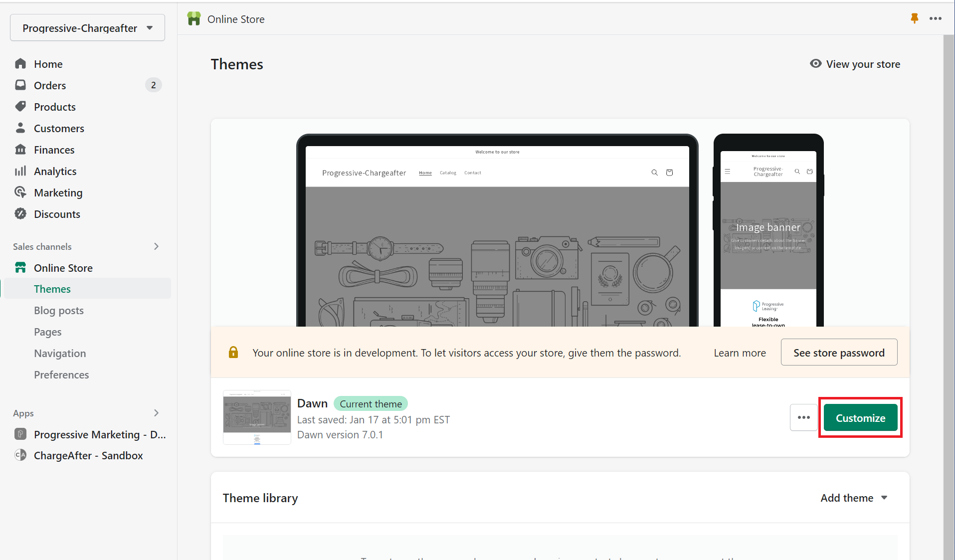The width and height of the screenshot is (955, 560).
Task: Click the Discounts badge icon
Action: coord(20,214)
